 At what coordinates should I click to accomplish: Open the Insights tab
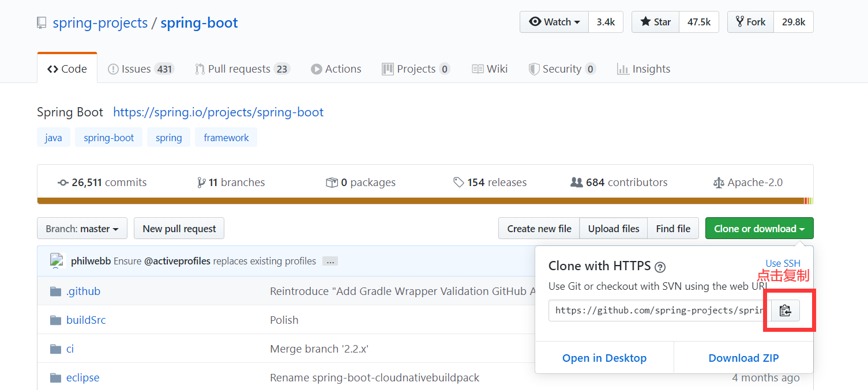(644, 69)
